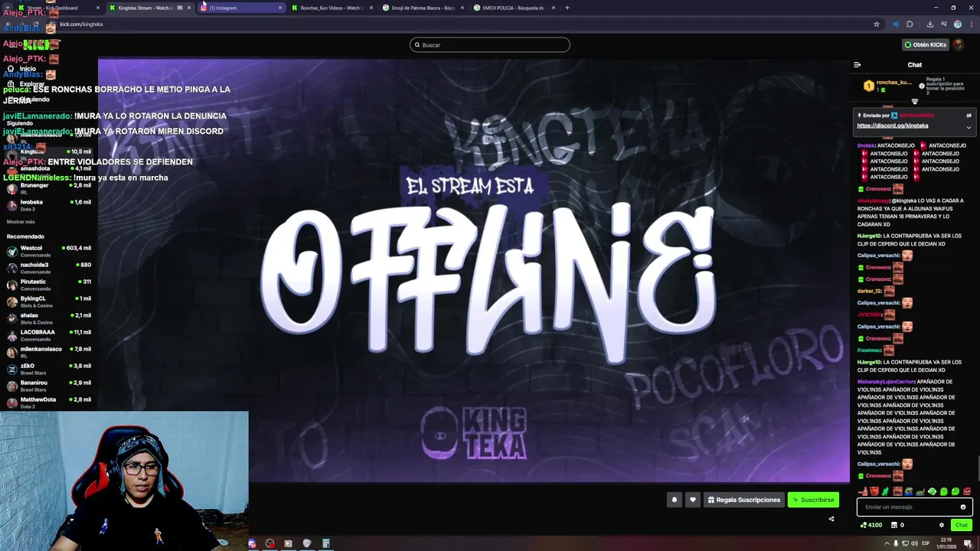
Task: Click the Obtén KICKs button
Action: (926, 44)
